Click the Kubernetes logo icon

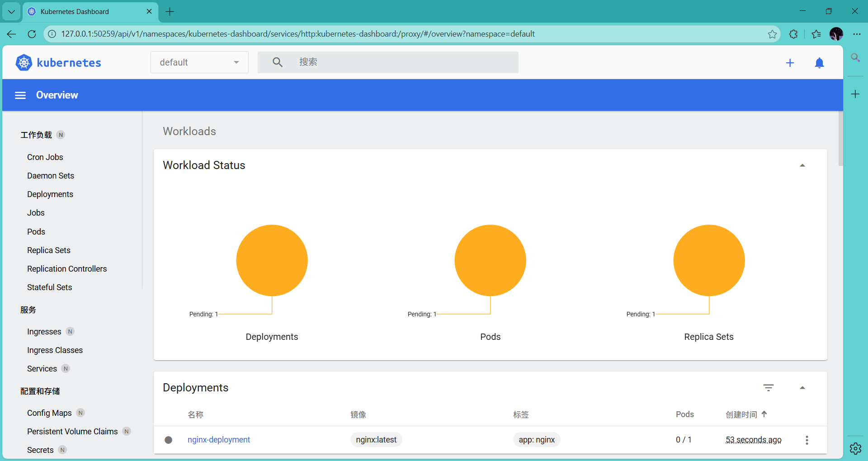coord(24,62)
